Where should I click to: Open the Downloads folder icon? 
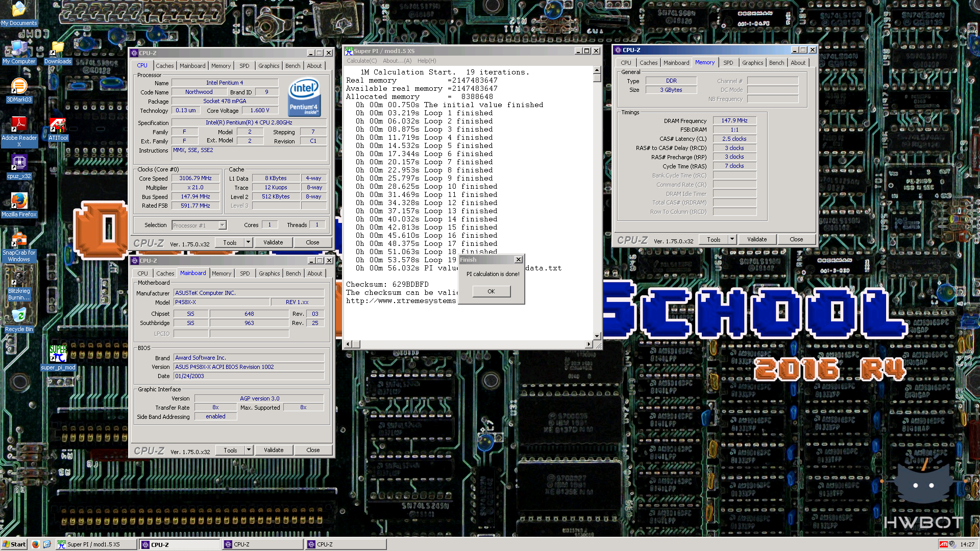point(58,52)
